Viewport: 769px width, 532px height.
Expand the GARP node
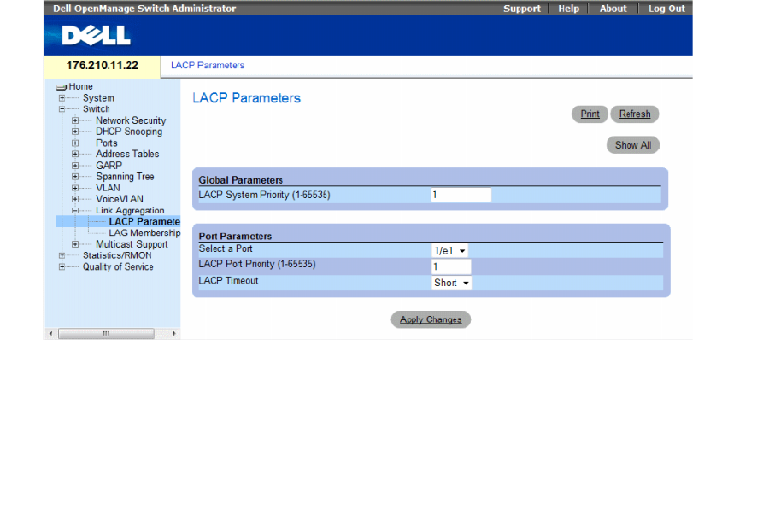(75, 166)
